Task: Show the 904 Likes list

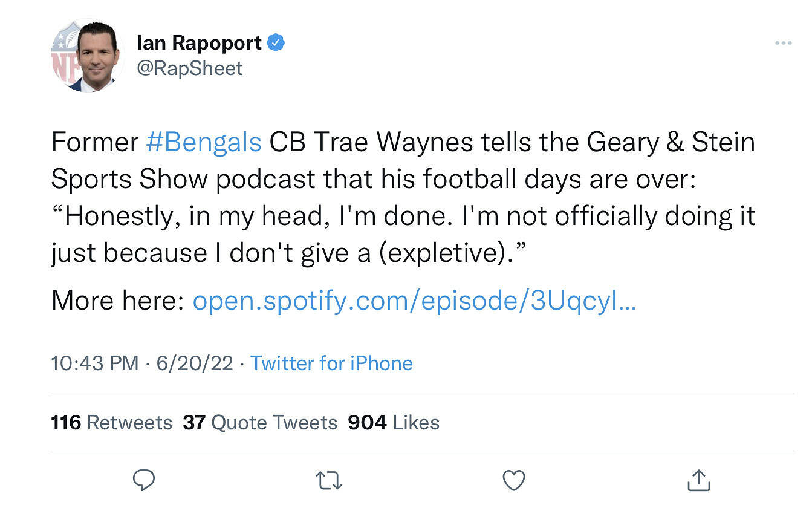Action: pyautogui.click(x=394, y=422)
